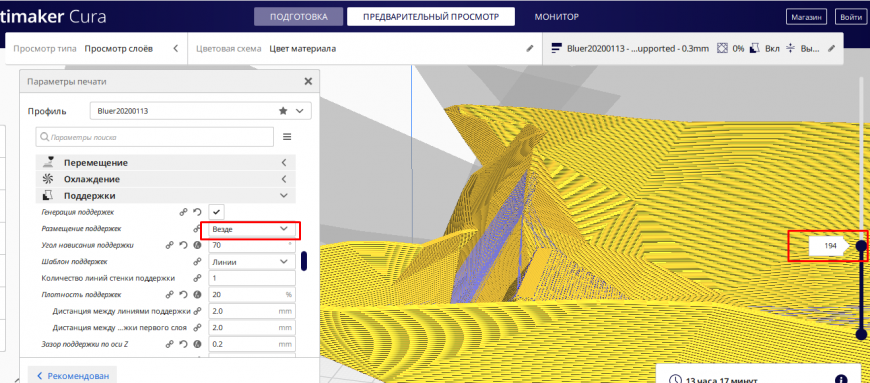
Task: Open the Шаблон поддержек dropdown
Action: [252, 261]
